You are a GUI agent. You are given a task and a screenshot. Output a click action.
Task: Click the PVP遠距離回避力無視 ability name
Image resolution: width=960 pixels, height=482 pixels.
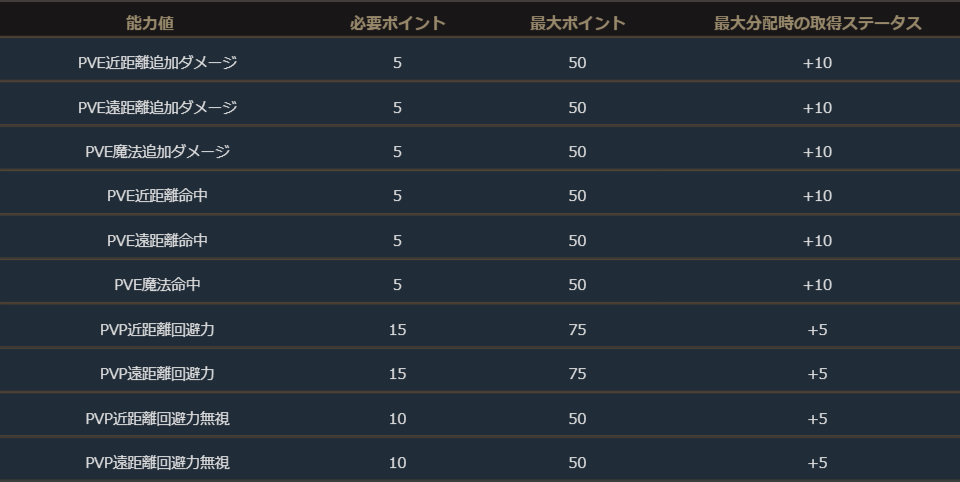point(157,463)
